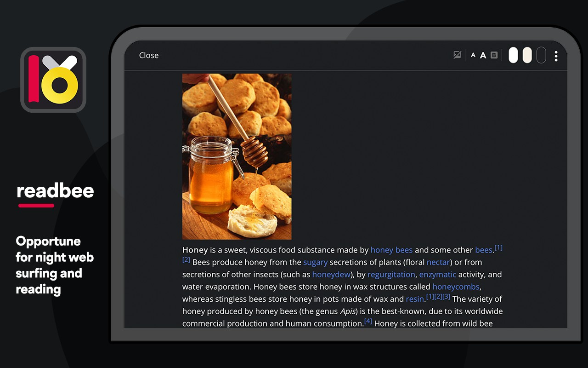Screen dimensions: 588x368
Task: Click the bold word 'Honey'
Action: point(195,250)
